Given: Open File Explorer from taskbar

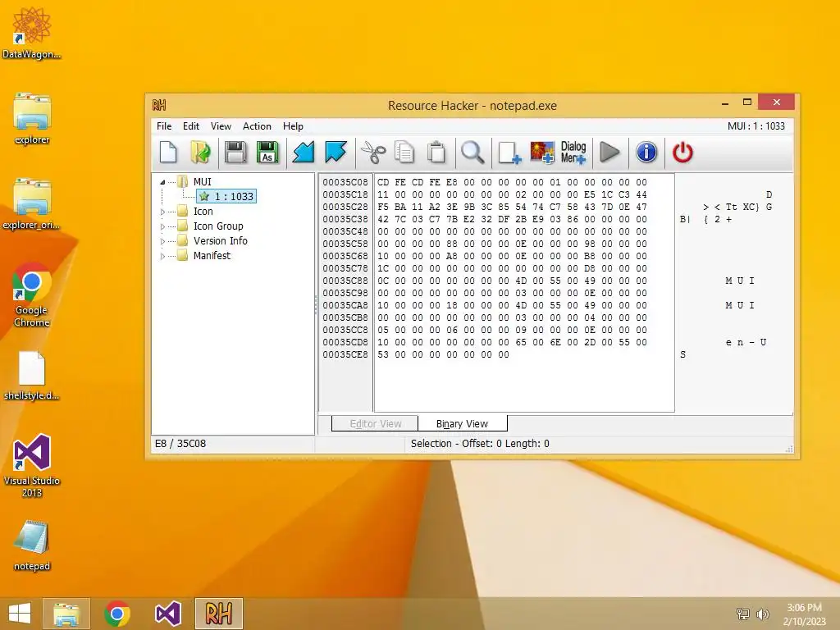Looking at the screenshot, I should [66, 614].
